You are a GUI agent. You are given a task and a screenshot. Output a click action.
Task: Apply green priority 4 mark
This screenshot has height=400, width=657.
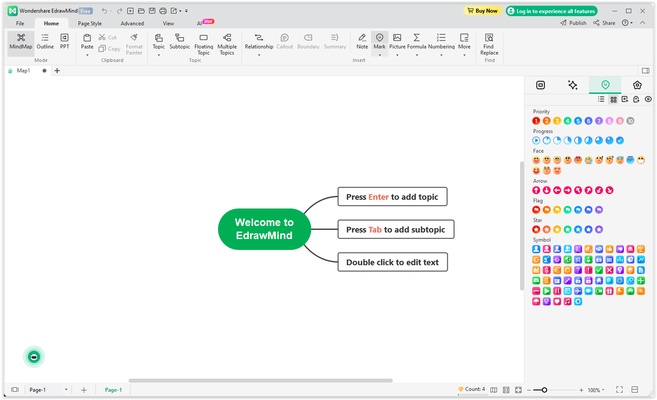coord(567,121)
